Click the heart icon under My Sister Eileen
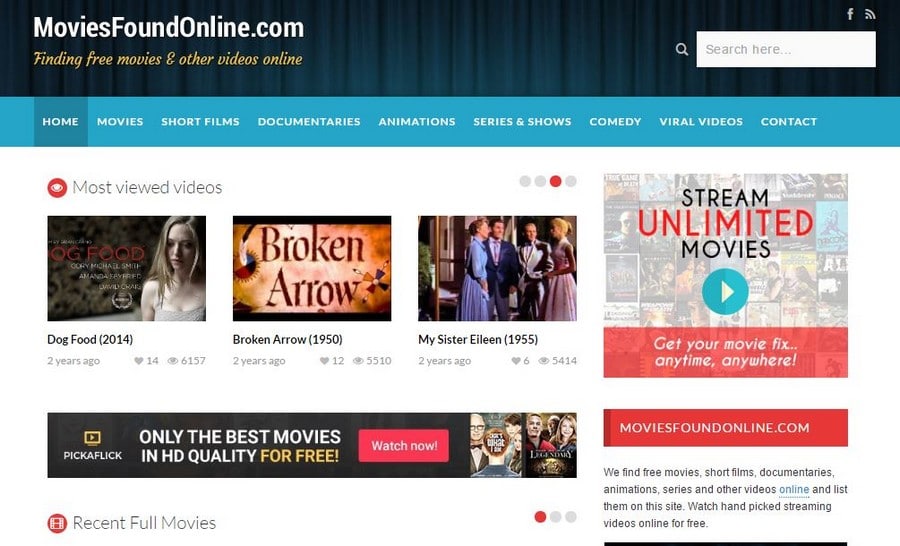 (x=516, y=361)
